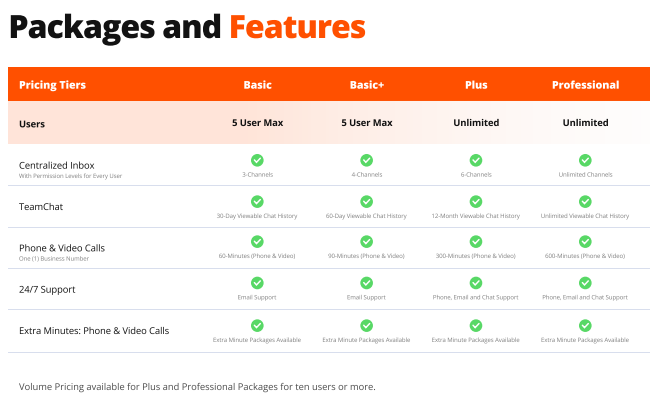
Task: Click the Basic Phone & Video Calls checkmark
Action: click(x=257, y=242)
